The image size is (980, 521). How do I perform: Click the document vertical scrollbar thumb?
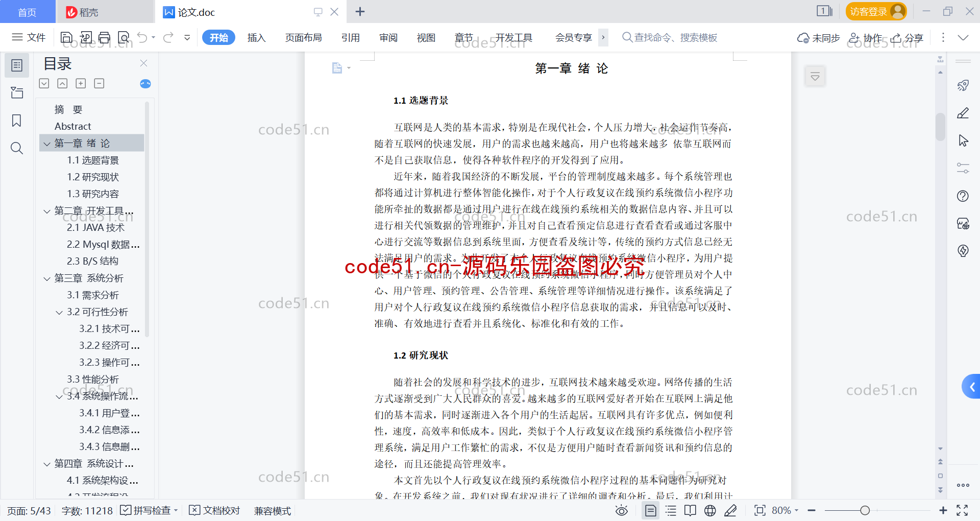(940, 127)
